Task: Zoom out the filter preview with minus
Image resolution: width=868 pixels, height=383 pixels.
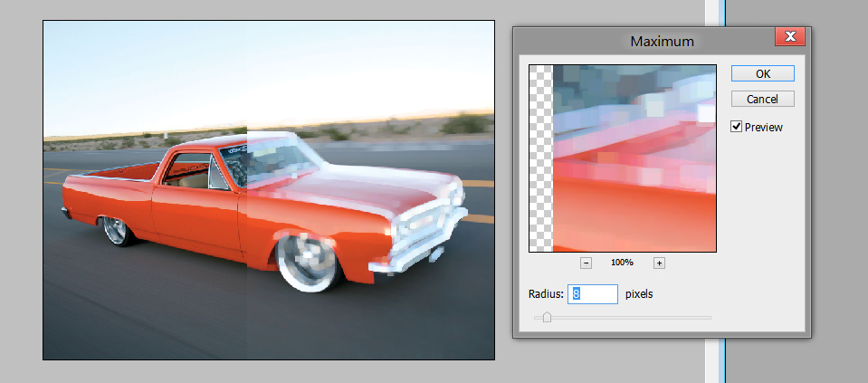Action: coord(586,263)
